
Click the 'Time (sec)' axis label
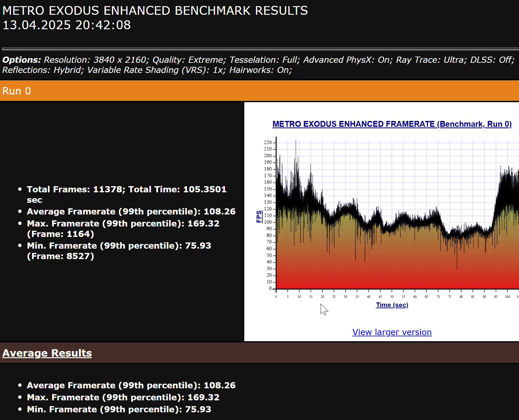392,305
